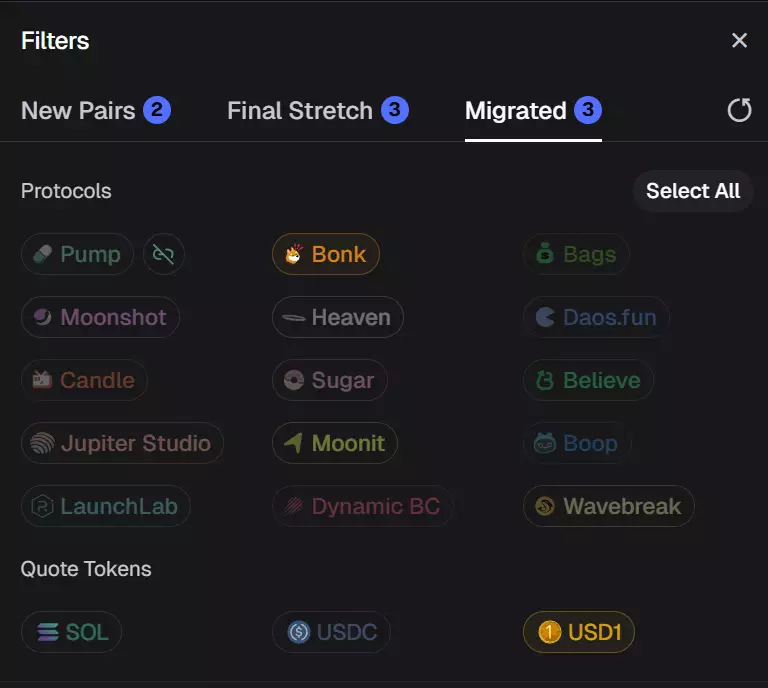Toggle the Moonit protocol chip
Viewport: 768px width, 688px height.
point(334,443)
